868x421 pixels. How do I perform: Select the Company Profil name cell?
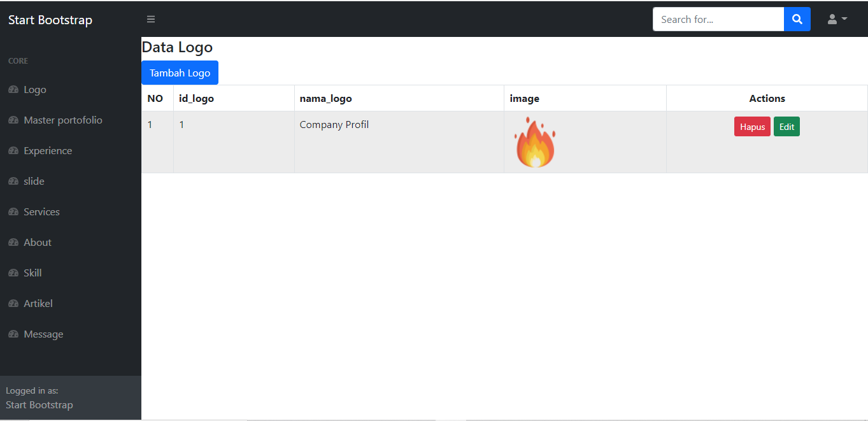click(x=334, y=125)
